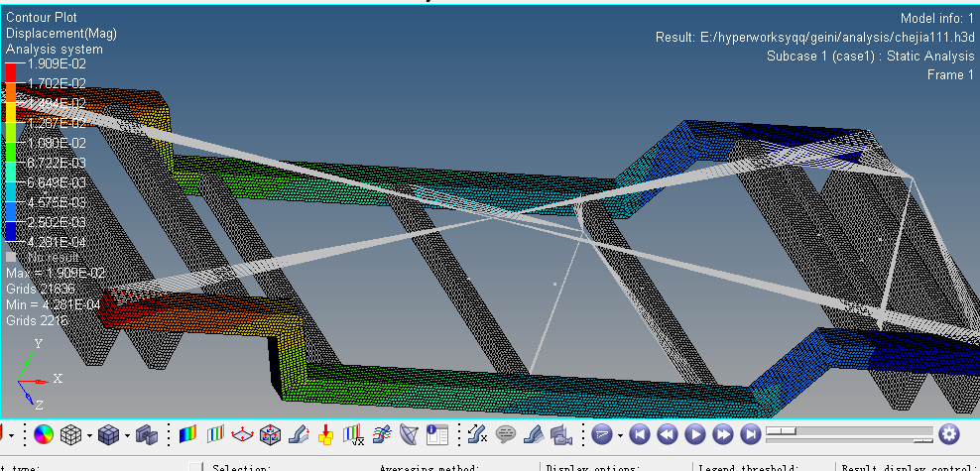980x471 pixels.
Task: Click legend value 1.080E-02
Action: pos(57,143)
